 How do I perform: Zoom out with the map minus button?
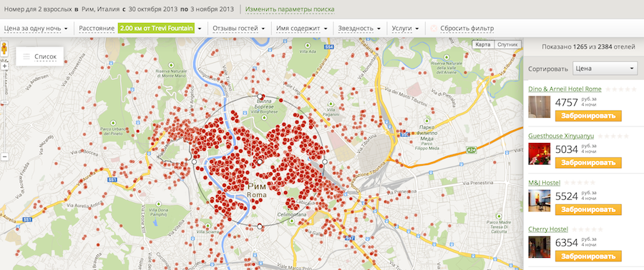(4, 156)
